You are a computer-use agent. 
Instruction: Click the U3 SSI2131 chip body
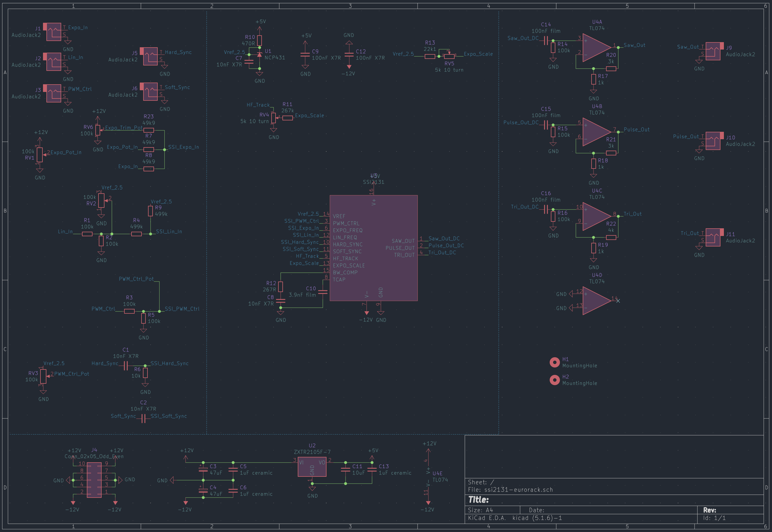[x=374, y=248]
